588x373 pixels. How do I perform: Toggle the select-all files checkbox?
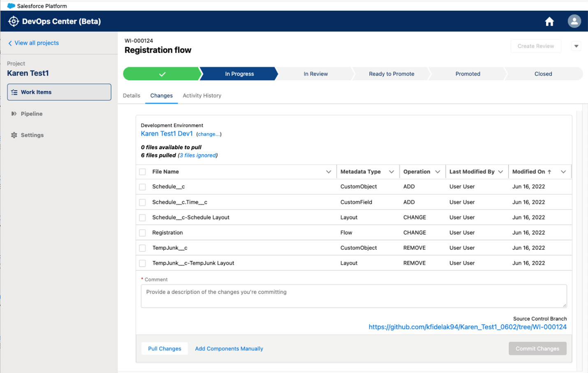(x=142, y=172)
